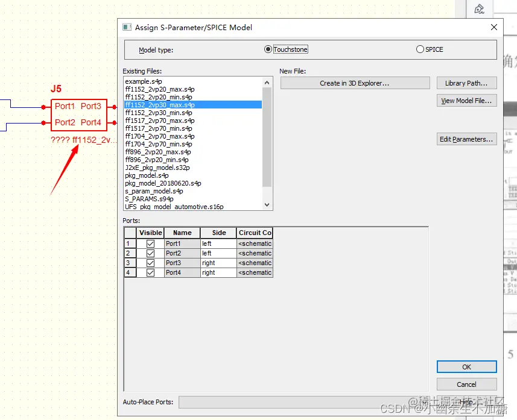The image size is (517, 420).
Task: Click the pen icon in the background window
Action: (479, 9)
